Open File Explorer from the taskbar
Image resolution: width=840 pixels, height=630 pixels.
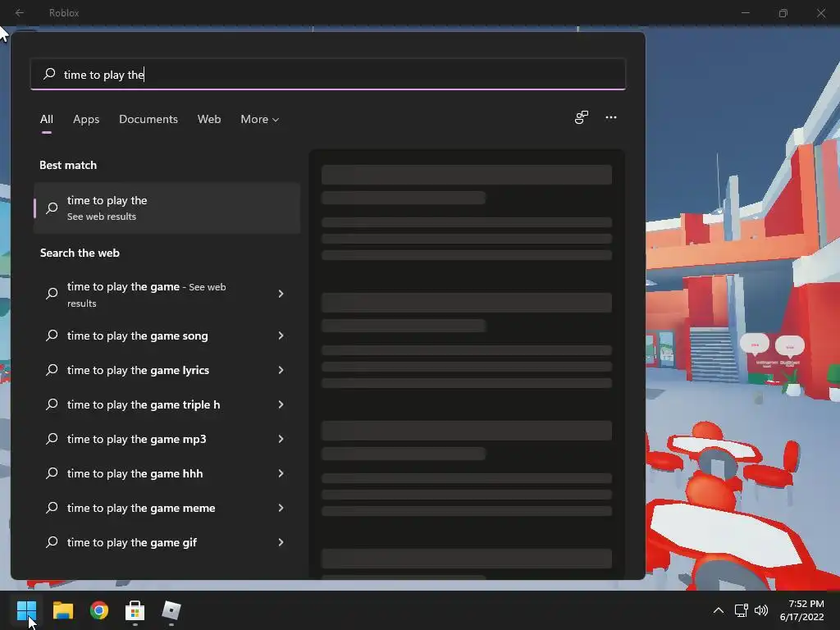point(62,610)
